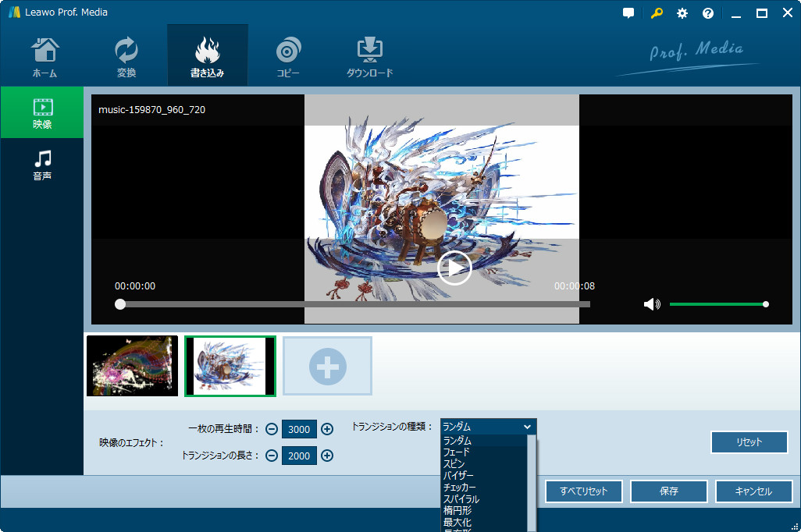Select the 映像 (Video) sidebar section
This screenshot has width=801, height=532.
pyautogui.click(x=42, y=113)
